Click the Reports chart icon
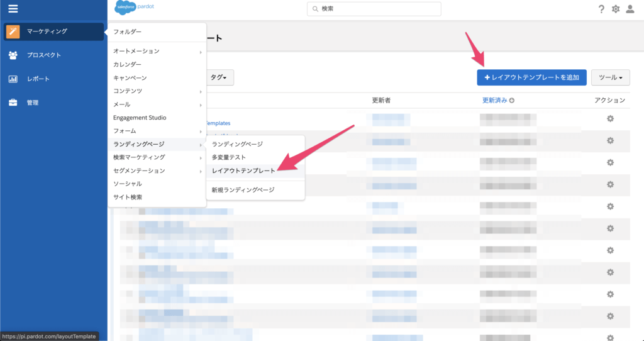The image size is (644, 341). pos(13,79)
